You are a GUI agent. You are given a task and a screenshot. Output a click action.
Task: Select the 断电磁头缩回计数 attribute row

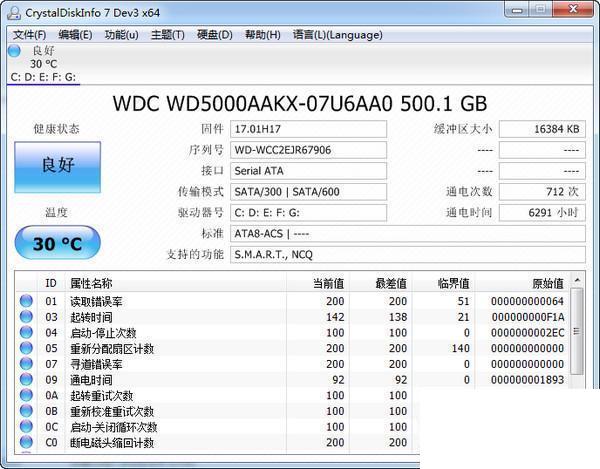(x=218, y=442)
